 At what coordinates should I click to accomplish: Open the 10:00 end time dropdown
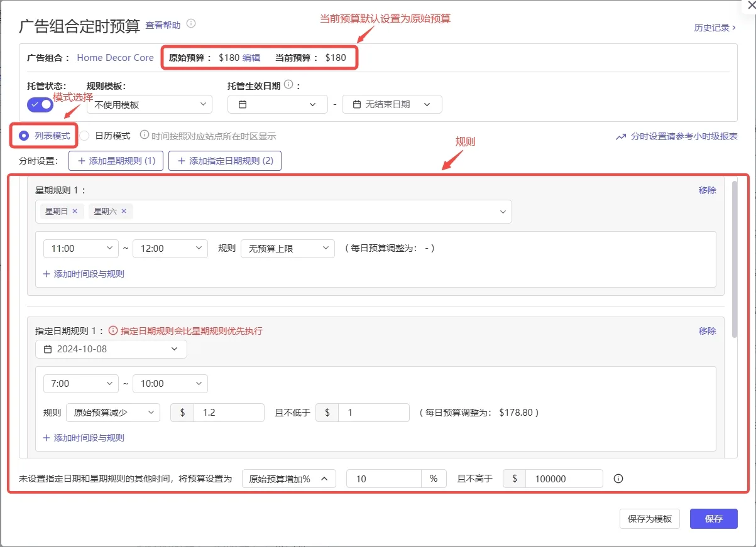point(170,384)
